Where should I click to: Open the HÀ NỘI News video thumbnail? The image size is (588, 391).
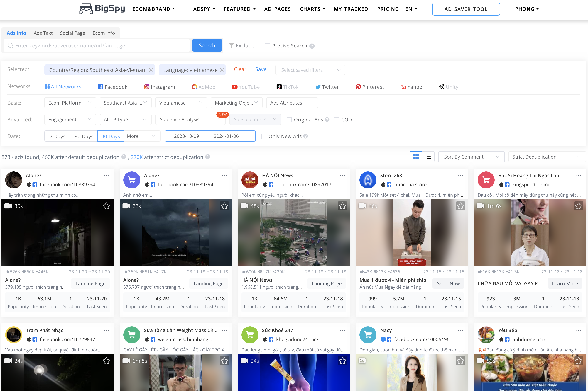pyautogui.click(x=294, y=233)
